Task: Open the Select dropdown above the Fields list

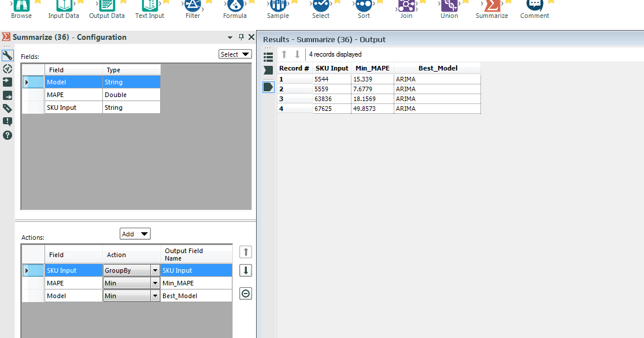Action: coord(235,54)
